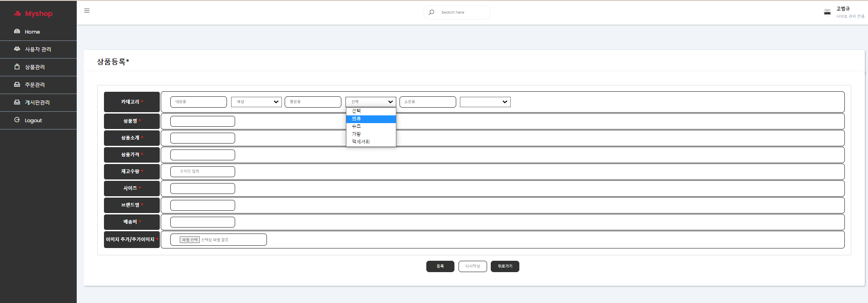
Task: Collapse the open 선택 middle-category dropdown
Action: click(x=371, y=102)
